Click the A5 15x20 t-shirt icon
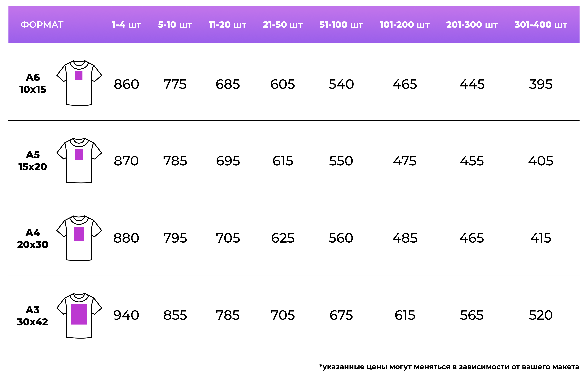588x379 pixels. (x=79, y=160)
